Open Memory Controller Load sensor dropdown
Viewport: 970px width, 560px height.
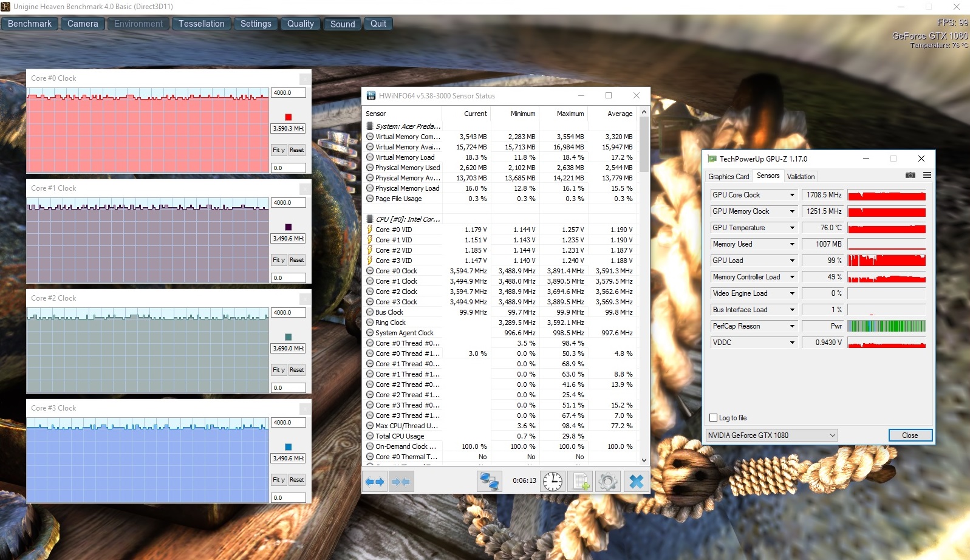(792, 277)
